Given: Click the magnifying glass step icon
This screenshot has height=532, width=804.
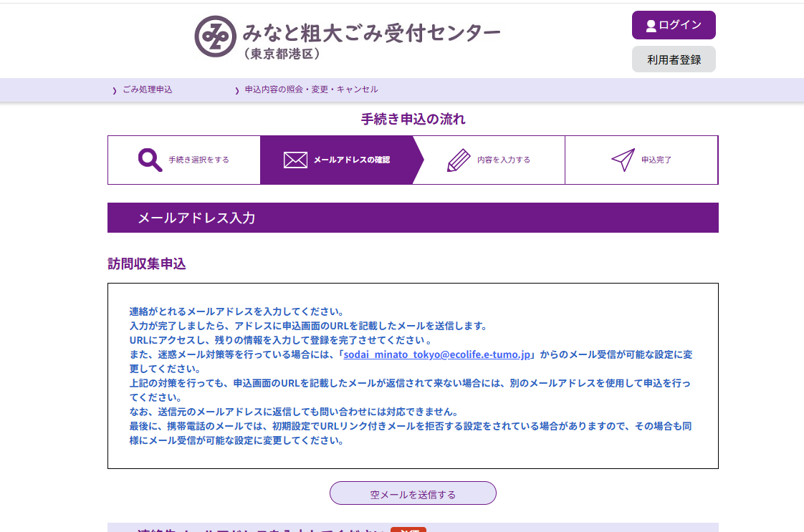Looking at the screenshot, I should pyautogui.click(x=150, y=160).
